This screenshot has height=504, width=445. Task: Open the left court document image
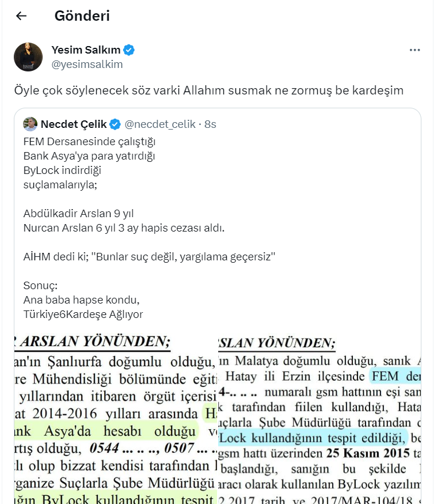pyautogui.click(x=116, y=419)
